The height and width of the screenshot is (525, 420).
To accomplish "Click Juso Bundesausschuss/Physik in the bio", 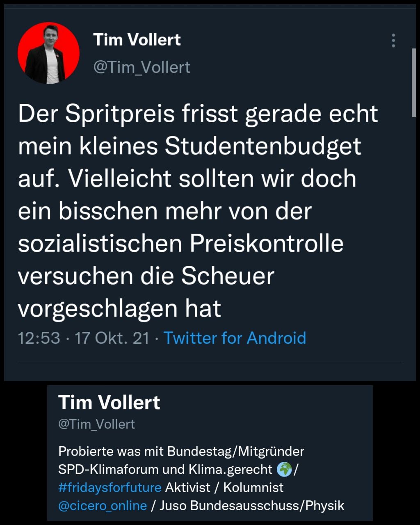I will (251, 505).
